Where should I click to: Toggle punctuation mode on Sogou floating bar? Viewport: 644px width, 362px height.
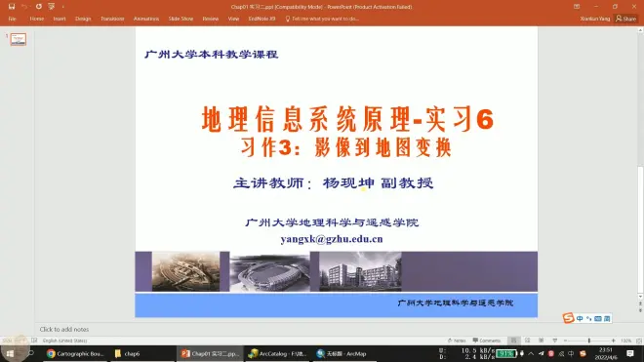pyautogui.click(x=589, y=318)
